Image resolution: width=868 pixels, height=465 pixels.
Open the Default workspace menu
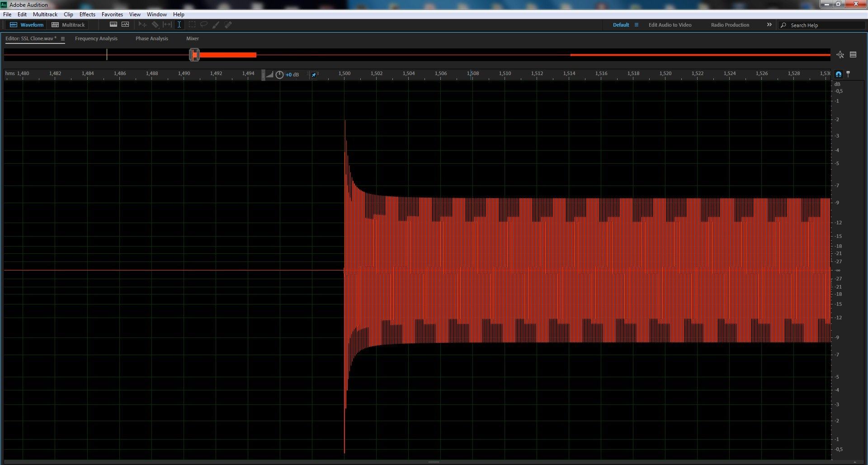[x=637, y=25]
